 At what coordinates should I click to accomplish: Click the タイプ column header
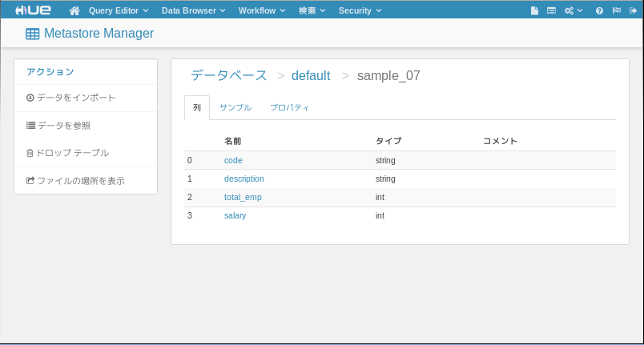click(388, 141)
